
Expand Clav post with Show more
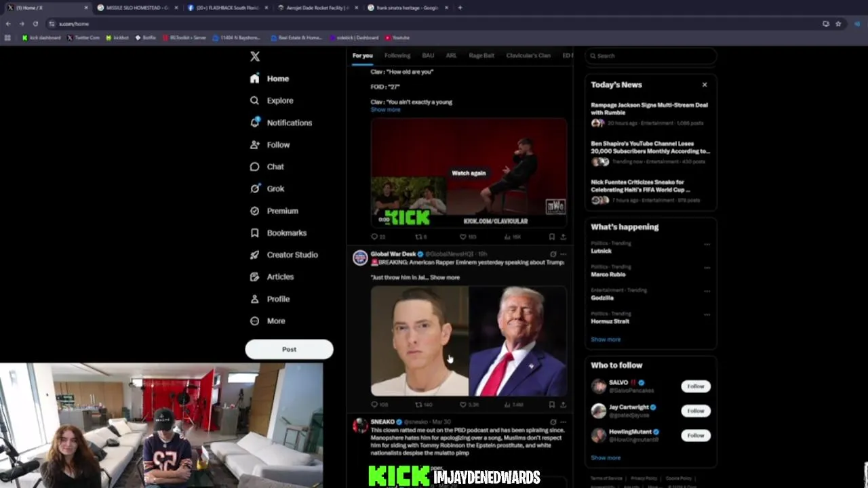385,110
